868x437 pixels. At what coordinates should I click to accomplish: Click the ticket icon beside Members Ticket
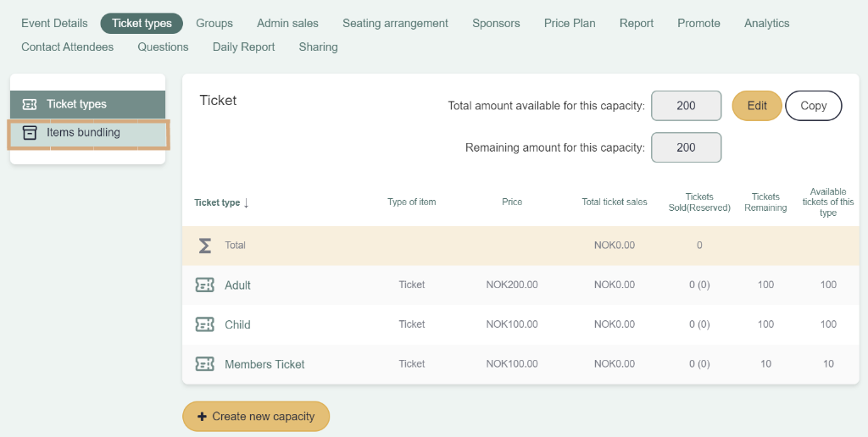205,364
